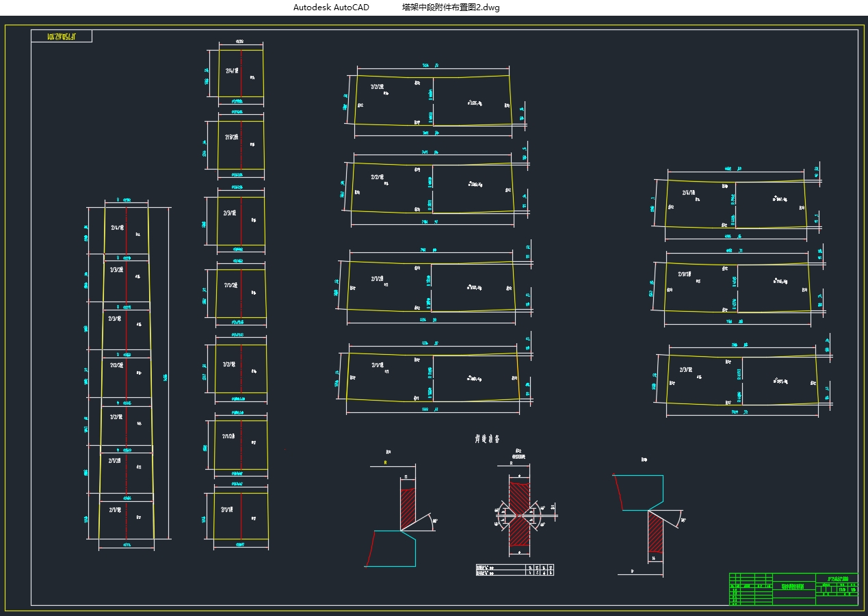The image size is (868, 616).
Task: Select the white R label in the double-bevel weld detail
Action: click(x=512, y=463)
